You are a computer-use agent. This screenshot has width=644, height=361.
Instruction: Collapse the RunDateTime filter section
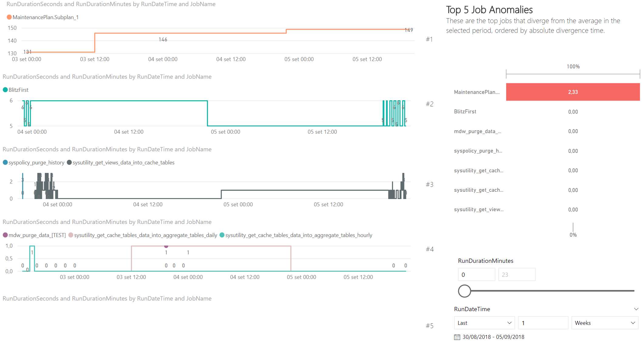pyautogui.click(x=636, y=309)
